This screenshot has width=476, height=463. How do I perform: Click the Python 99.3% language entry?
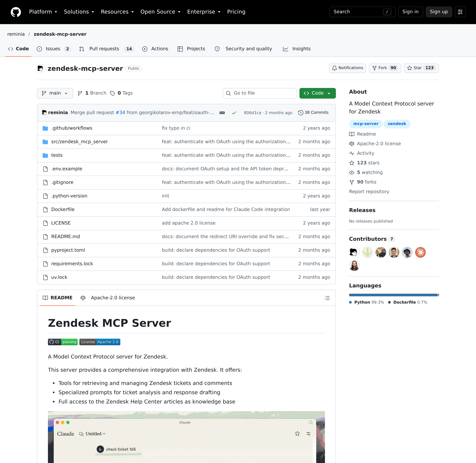(367, 302)
